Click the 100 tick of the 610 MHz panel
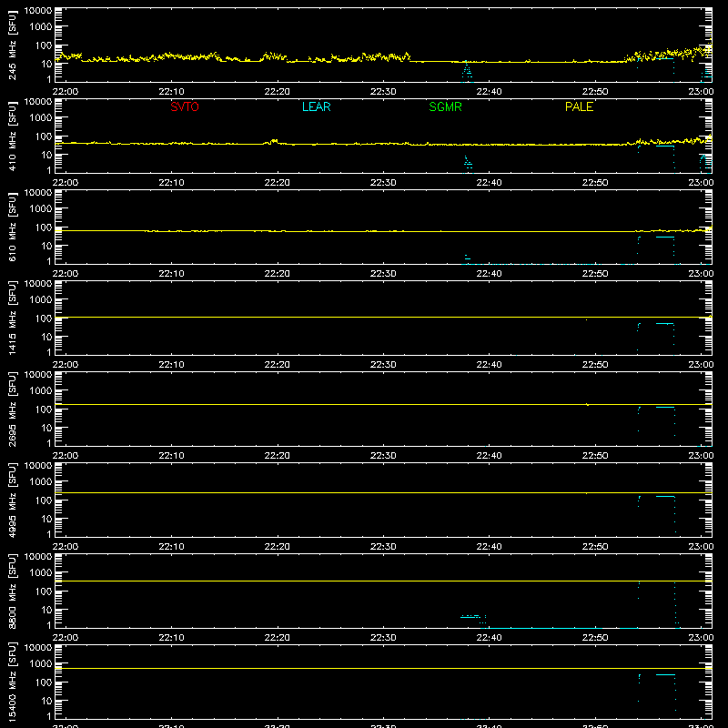Screen dimensions: 728x728 (44, 227)
